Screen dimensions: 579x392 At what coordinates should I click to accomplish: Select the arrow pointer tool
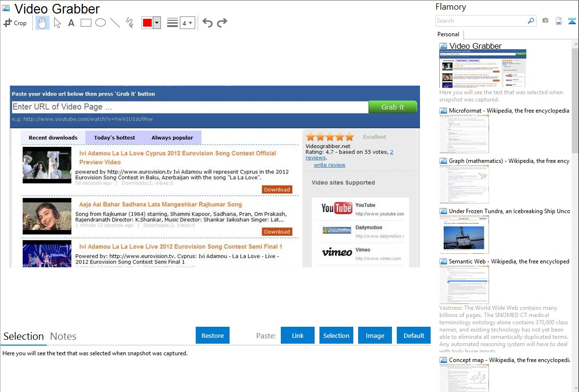click(57, 23)
